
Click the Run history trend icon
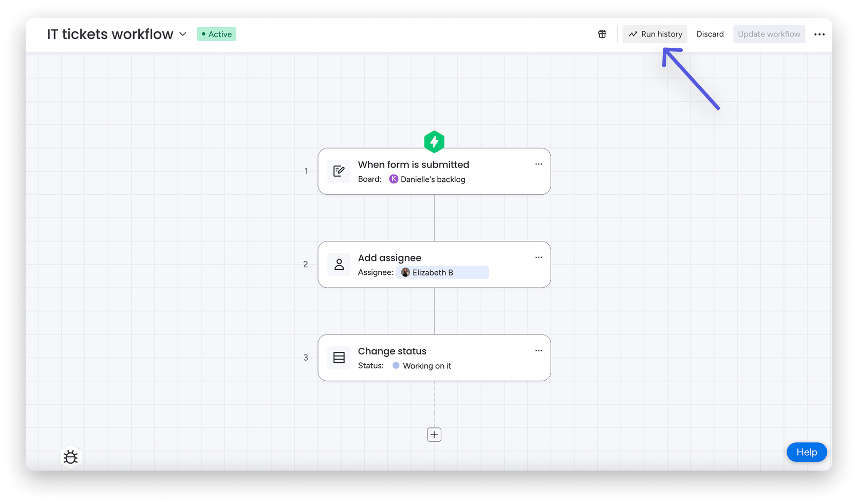pos(633,34)
